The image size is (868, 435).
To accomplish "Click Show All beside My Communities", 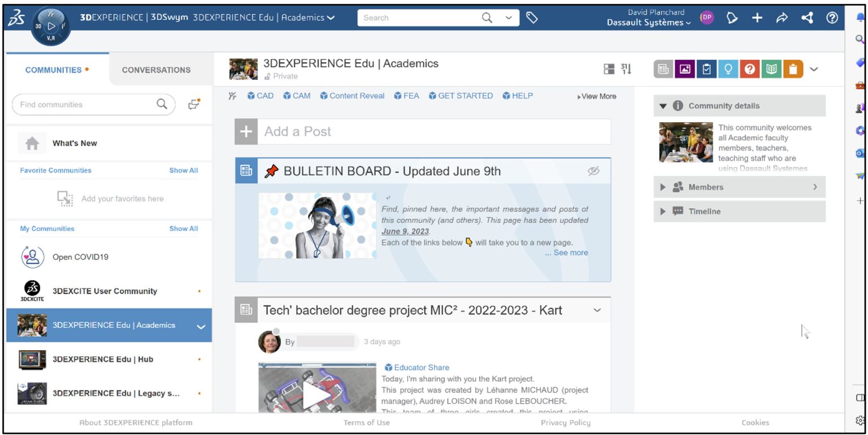I will [x=184, y=229].
